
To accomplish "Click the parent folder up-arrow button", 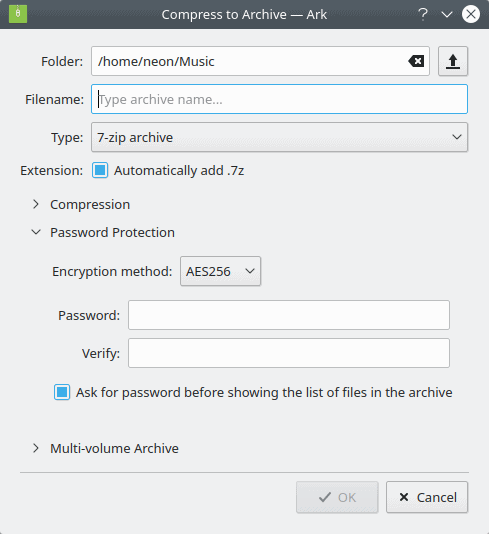I will 453,61.
